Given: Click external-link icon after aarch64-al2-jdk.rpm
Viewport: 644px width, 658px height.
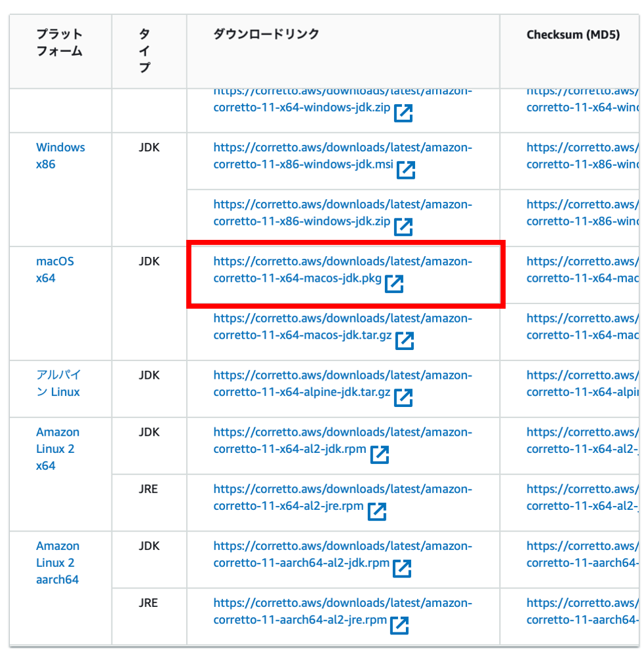Looking at the screenshot, I should (402, 569).
